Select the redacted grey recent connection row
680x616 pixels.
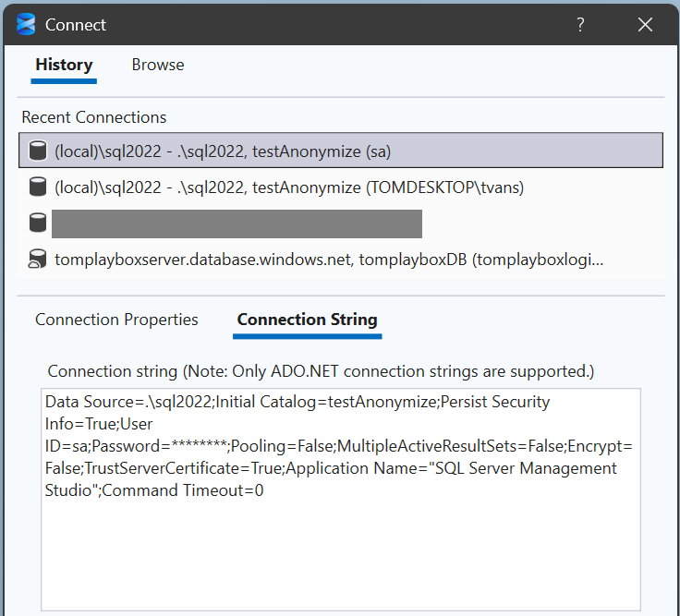click(x=340, y=223)
